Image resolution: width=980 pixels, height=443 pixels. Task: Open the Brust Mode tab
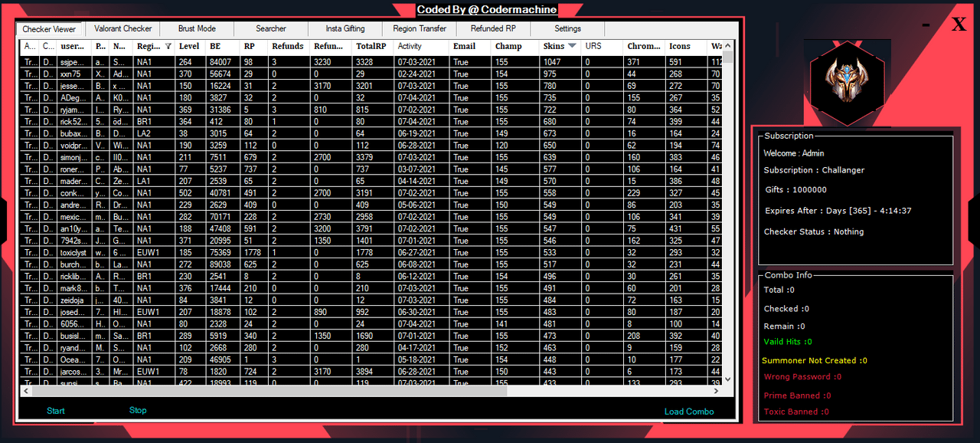tap(197, 28)
